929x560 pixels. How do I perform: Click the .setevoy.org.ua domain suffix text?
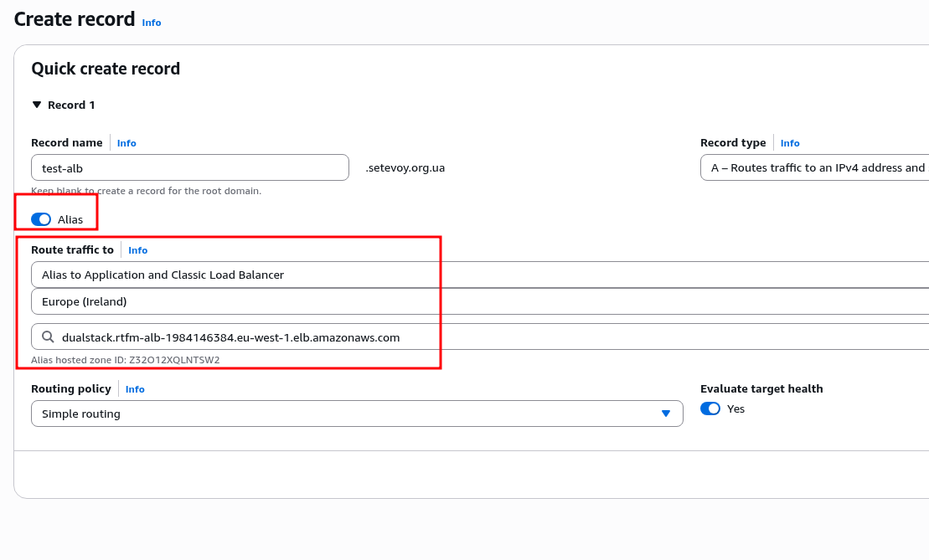[405, 167]
